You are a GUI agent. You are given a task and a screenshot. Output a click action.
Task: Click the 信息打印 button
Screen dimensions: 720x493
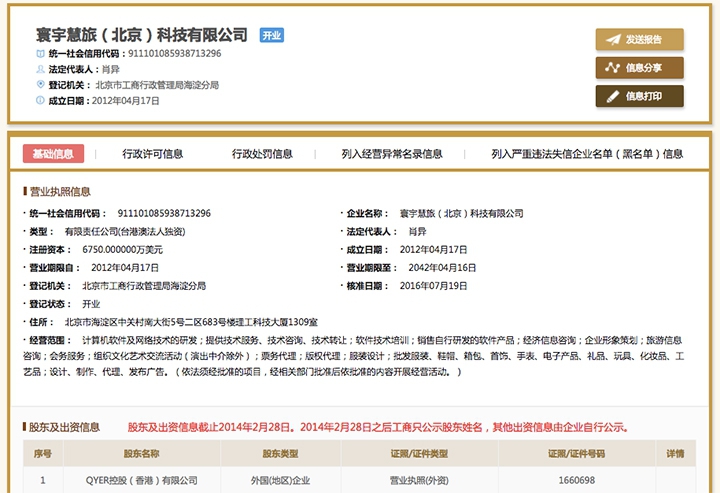pyautogui.click(x=640, y=96)
